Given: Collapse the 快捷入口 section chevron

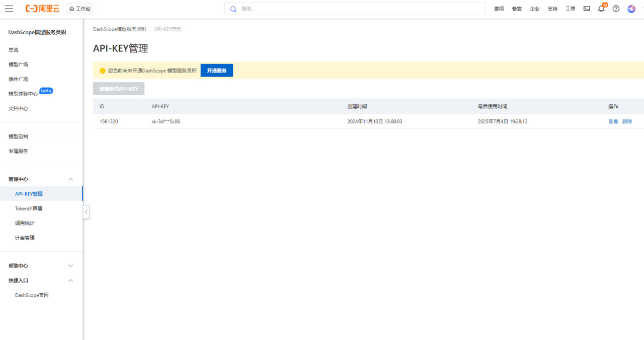Looking at the screenshot, I should (70, 281).
